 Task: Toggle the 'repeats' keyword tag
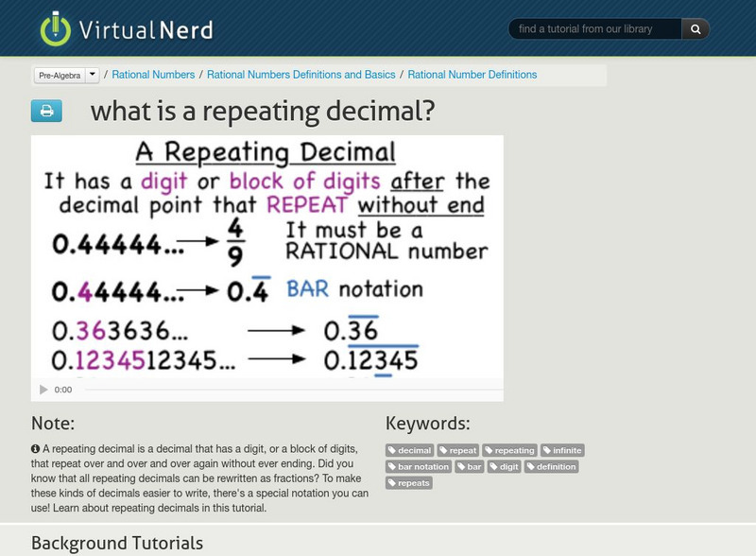pos(408,482)
